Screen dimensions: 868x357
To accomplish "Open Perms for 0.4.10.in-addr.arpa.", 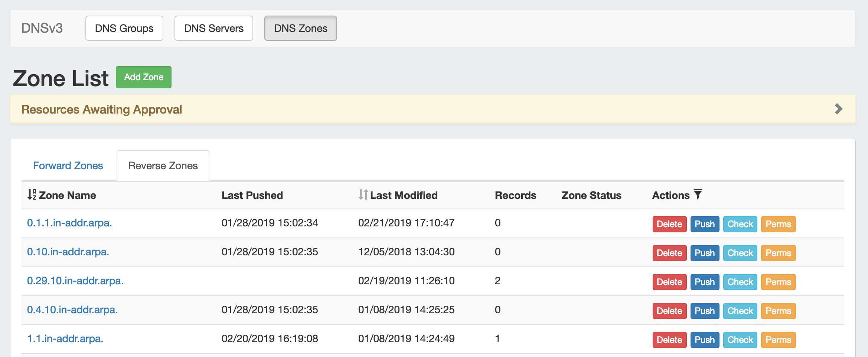I will coord(778,311).
